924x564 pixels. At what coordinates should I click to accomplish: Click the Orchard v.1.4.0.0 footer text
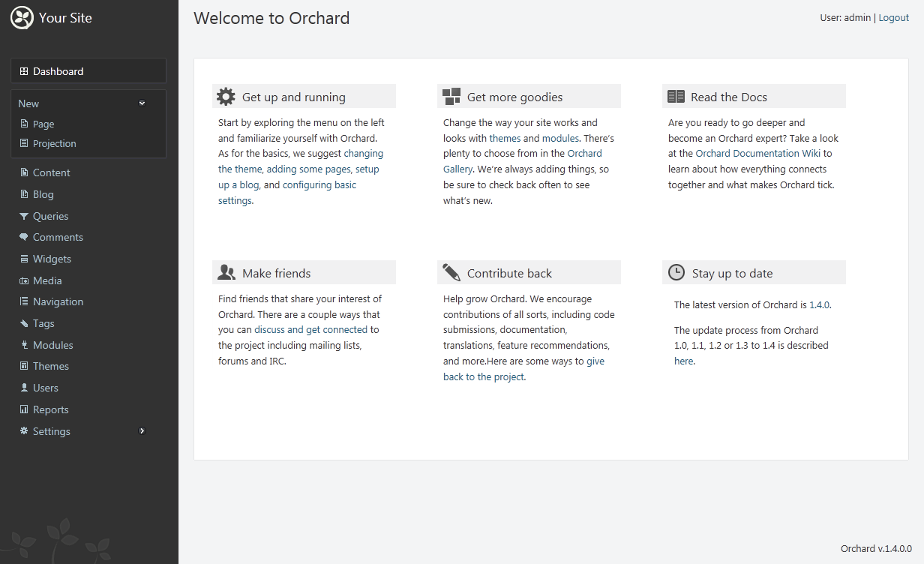876,549
